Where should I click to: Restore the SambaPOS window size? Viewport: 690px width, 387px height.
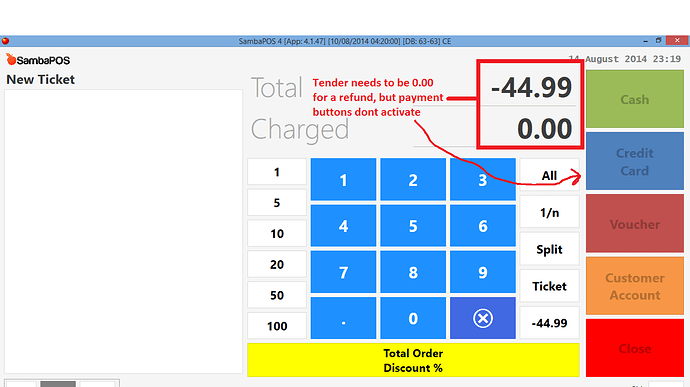click(x=659, y=41)
